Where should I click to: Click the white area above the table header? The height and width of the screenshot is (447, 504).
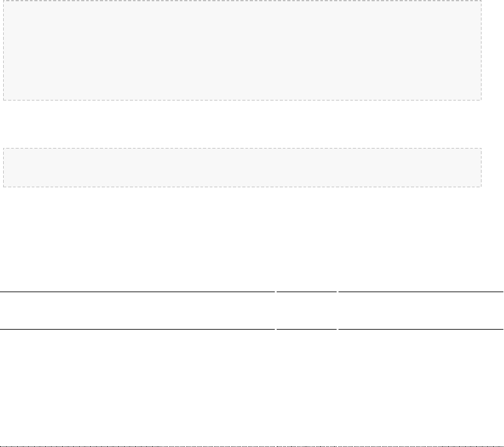(x=252, y=239)
